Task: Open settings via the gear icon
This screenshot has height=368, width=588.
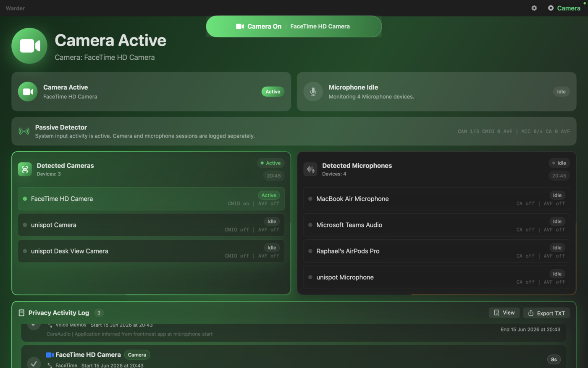Action: click(534, 8)
